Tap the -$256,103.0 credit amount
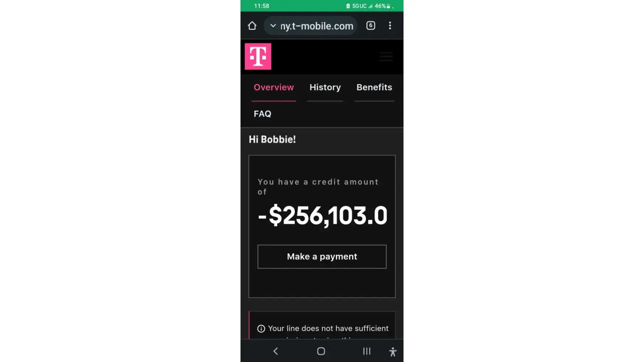644x362 pixels. [x=322, y=216]
